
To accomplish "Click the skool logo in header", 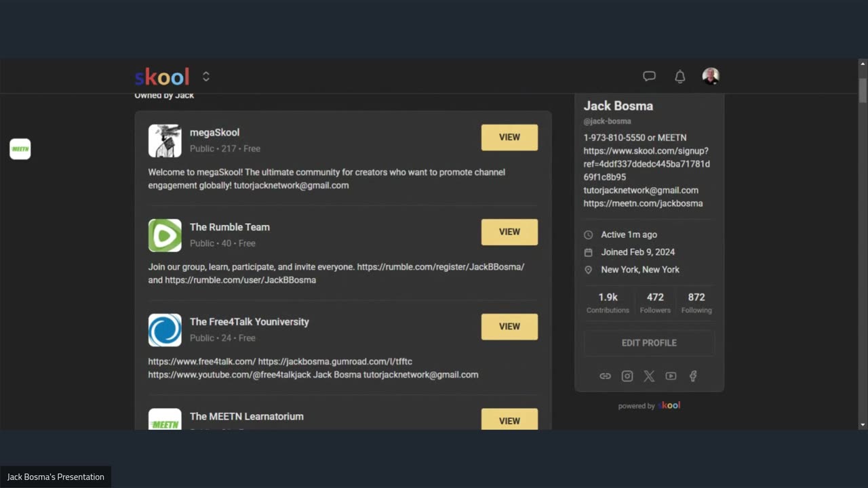I will pos(162,77).
